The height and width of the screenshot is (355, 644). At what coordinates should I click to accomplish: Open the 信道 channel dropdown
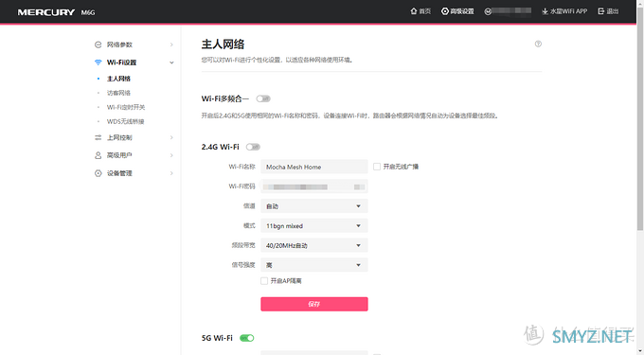tap(314, 206)
